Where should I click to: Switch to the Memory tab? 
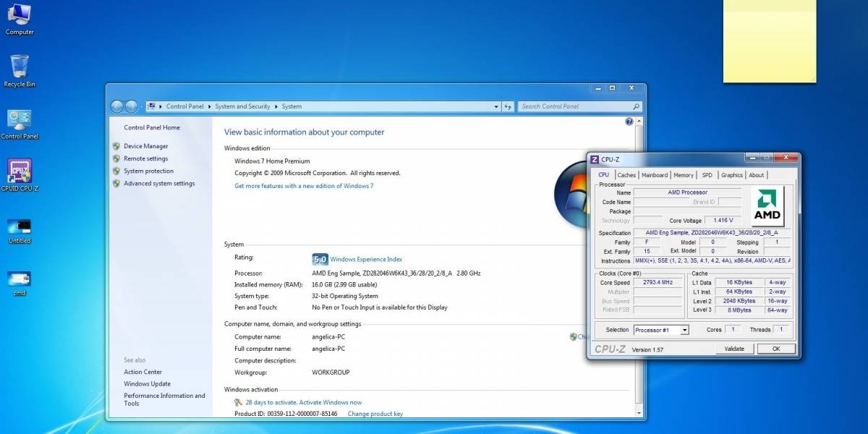coord(684,175)
